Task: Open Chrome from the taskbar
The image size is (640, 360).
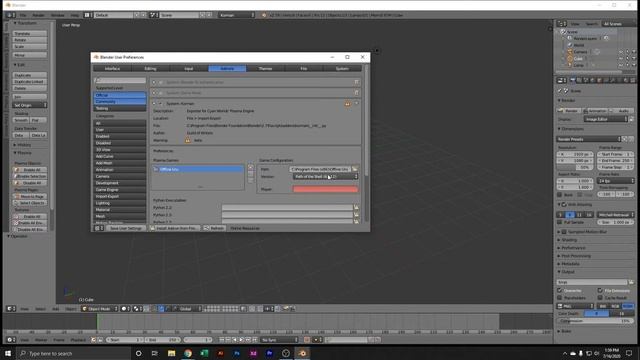Action: click(188, 353)
